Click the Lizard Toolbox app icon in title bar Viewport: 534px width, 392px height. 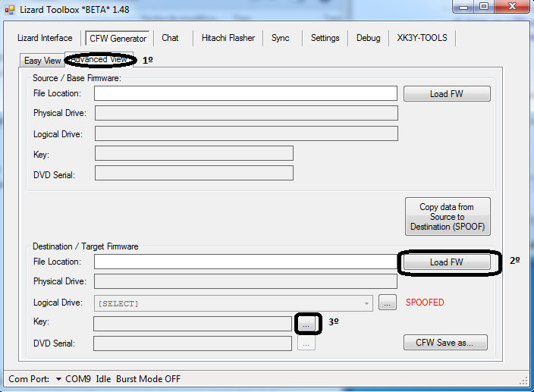click(10, 10)
